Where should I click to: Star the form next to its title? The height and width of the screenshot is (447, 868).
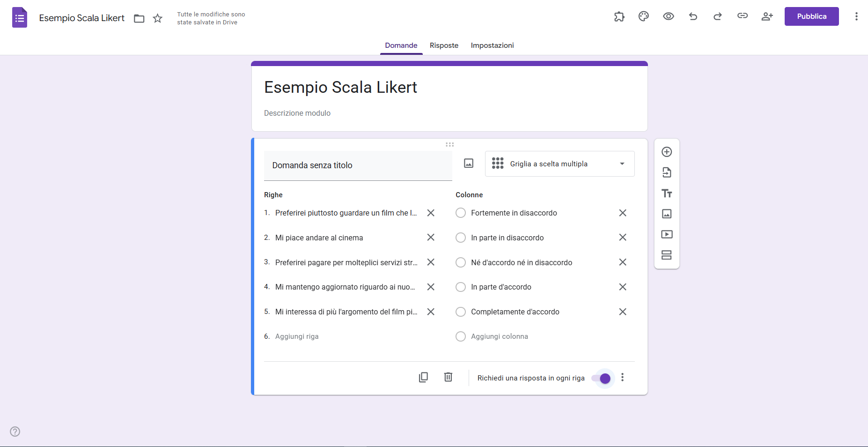(157, 18)
